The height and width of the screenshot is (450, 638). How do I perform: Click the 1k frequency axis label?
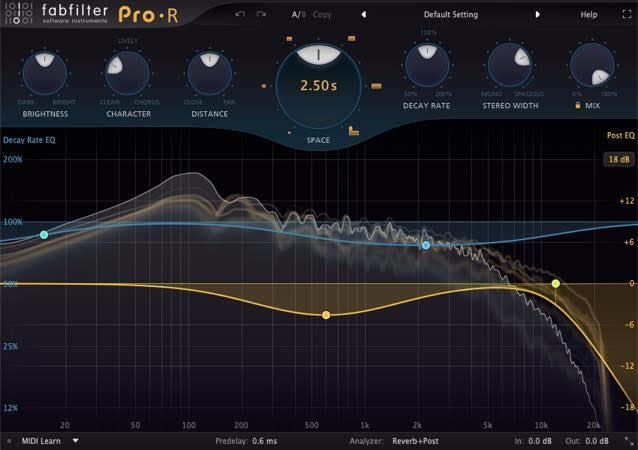click(365, 425)
